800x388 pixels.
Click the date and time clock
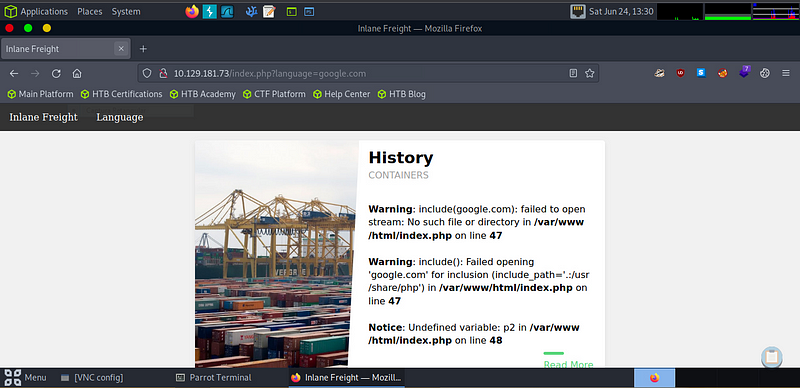coord(621,11)
